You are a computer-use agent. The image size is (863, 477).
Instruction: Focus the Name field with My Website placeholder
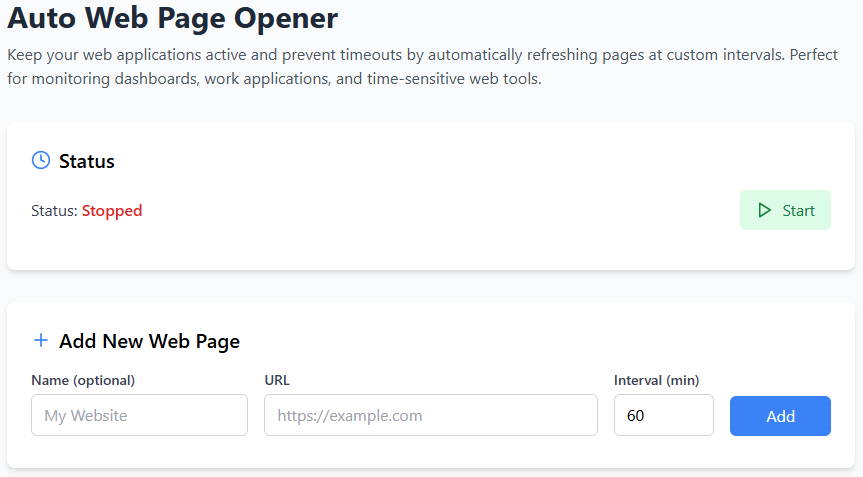point(139,415)
